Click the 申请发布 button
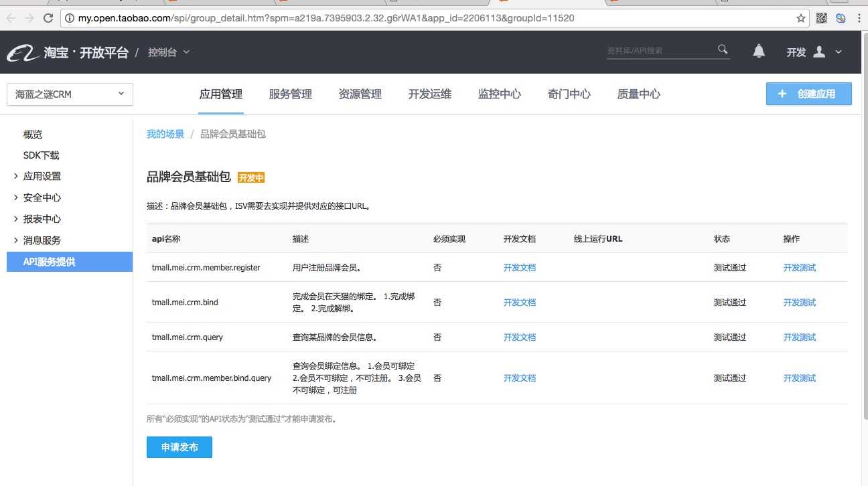The image size is (868, 486). pyautogui.click(x=179, y=448)
